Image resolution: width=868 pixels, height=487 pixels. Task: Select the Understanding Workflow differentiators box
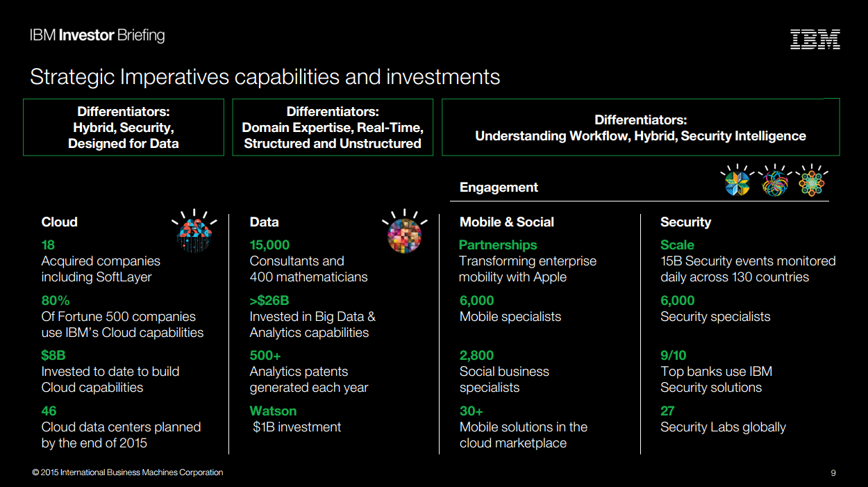pos(640,127)
